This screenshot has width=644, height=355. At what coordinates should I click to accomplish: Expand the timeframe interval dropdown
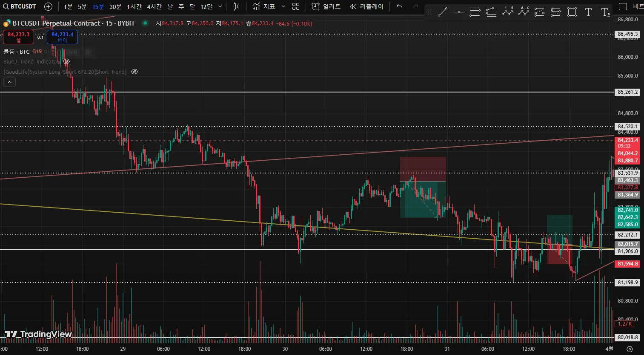pyautogui.click(x=220, y=7)
